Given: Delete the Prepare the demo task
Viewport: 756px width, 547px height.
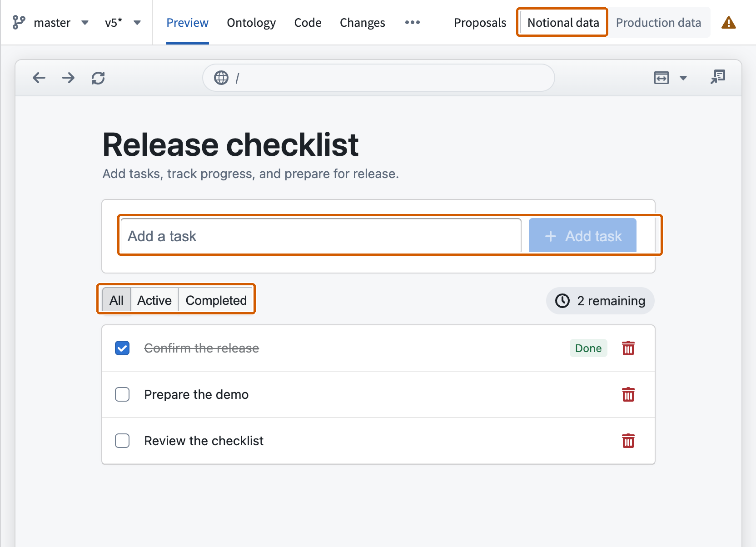Looking at the screenshot, I should tap(628, 394).
